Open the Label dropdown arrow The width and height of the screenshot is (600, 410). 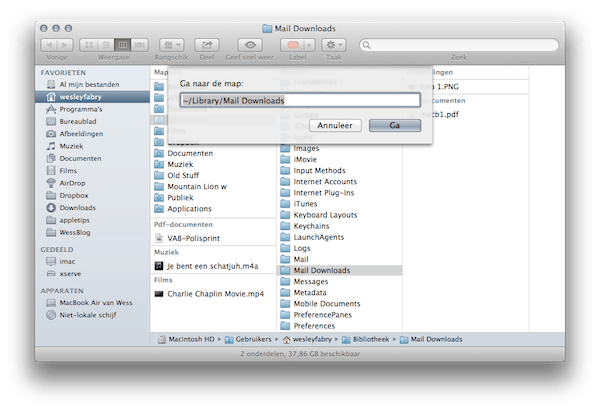point(309,45)
